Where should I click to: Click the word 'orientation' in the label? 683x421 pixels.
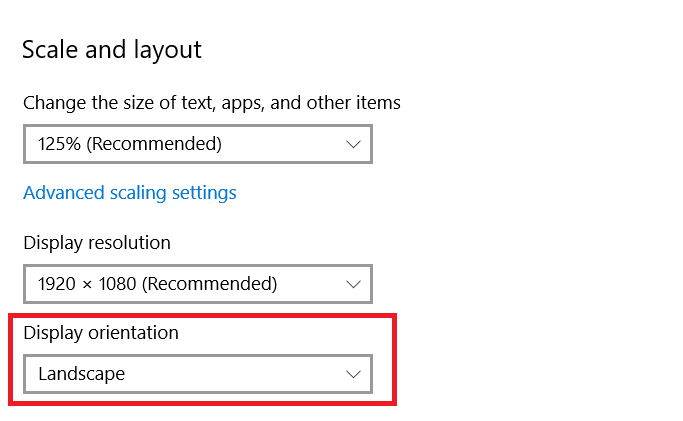click(x=130, y=333)
